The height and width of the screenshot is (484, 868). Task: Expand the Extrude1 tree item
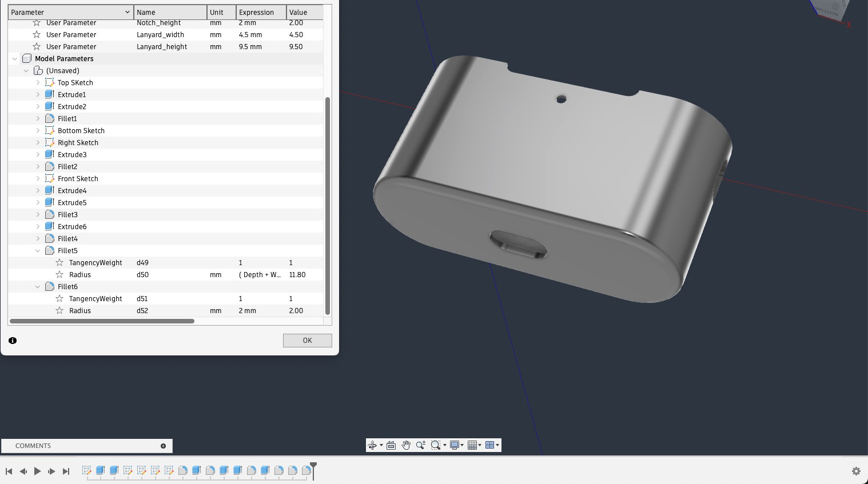[38, 95]
